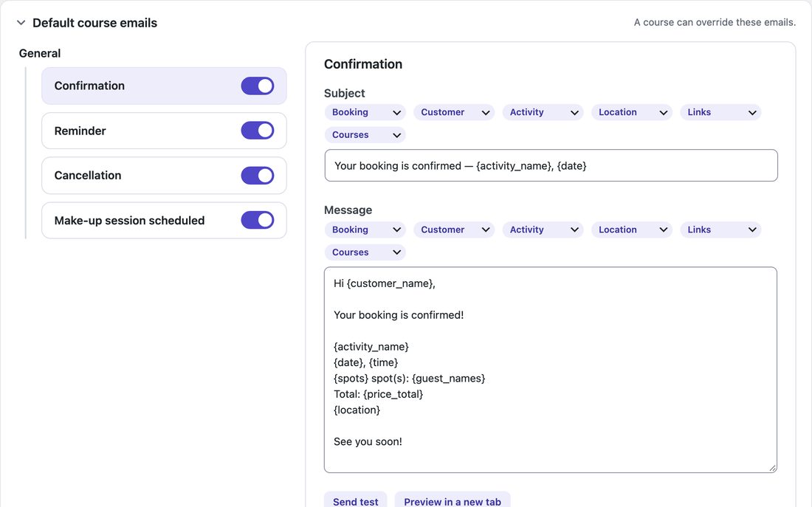Image resolution: width=812 pixels, height=507 pixels.
Task: Open the Reminder email template
Action: 164,131
